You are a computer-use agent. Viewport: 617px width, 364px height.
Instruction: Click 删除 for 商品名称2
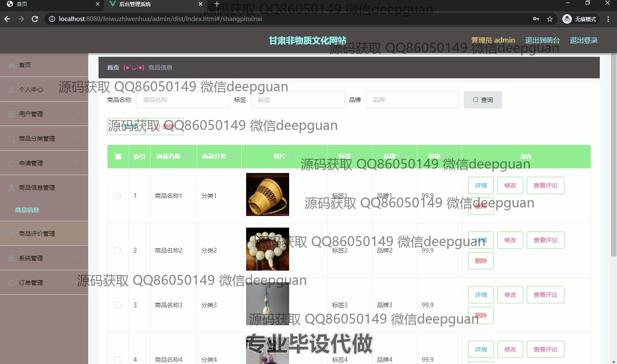481,261
